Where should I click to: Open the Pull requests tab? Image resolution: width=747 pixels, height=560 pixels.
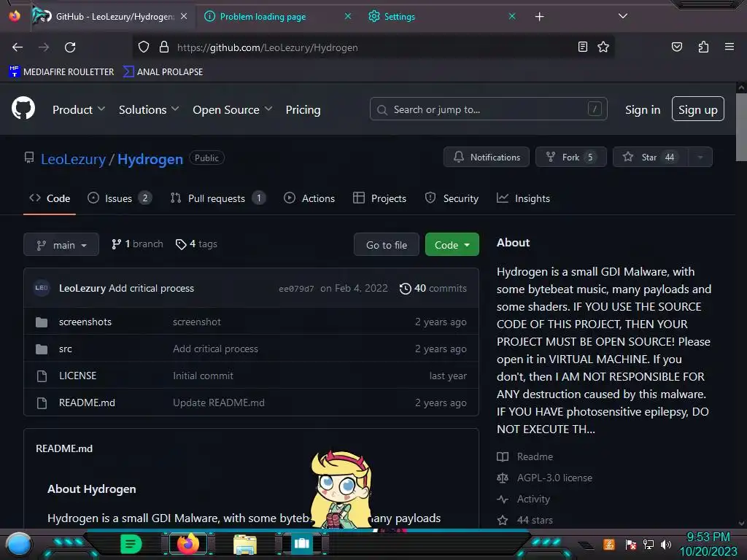coord(217,198)
